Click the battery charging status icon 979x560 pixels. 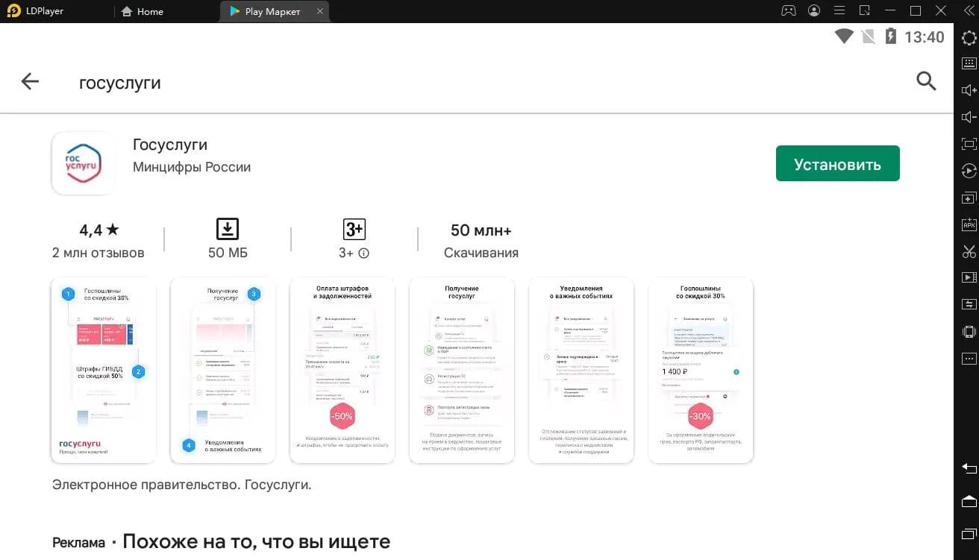[889, 37]
